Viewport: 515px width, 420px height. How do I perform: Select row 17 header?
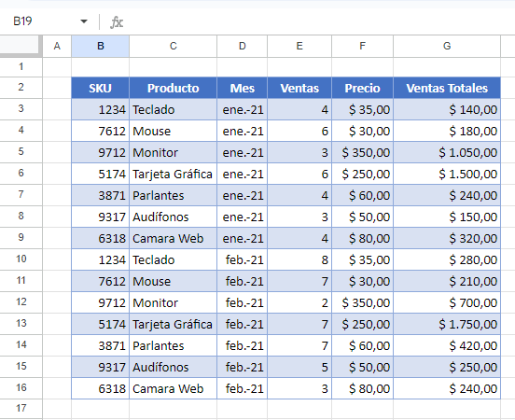(21, 409)
